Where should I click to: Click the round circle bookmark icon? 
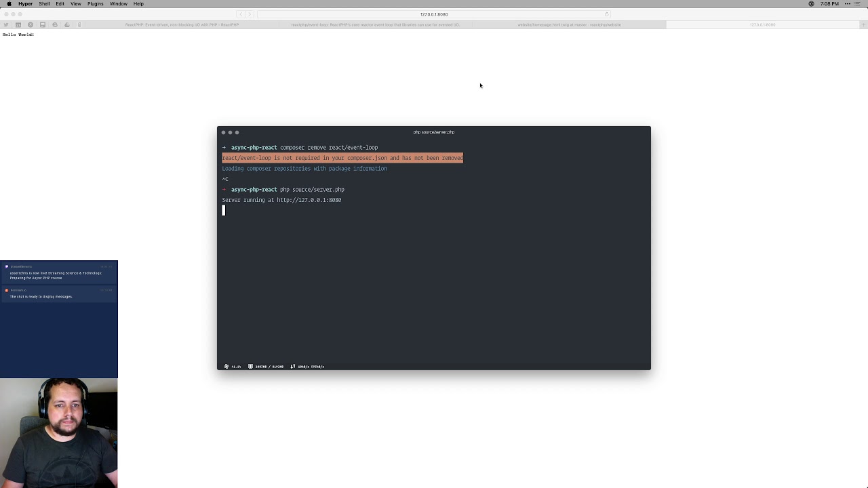pyautogui.click(x=30, y=24)
